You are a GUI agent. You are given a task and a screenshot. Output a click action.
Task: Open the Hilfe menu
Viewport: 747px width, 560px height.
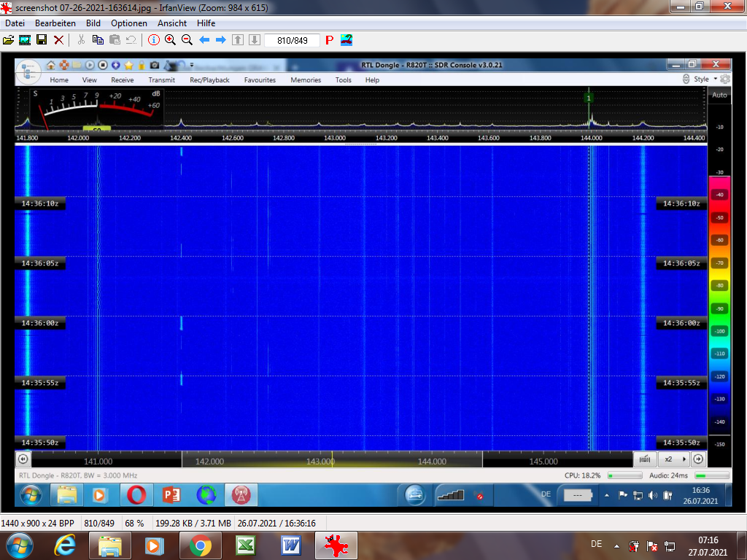206,23
